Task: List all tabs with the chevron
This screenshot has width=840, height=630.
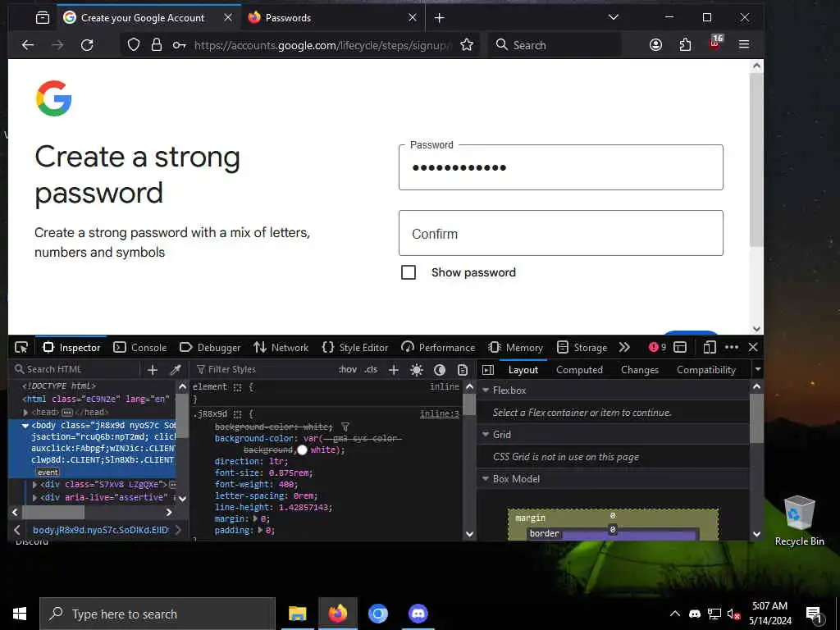Action: pyautogui.click(x=614, y=17)
